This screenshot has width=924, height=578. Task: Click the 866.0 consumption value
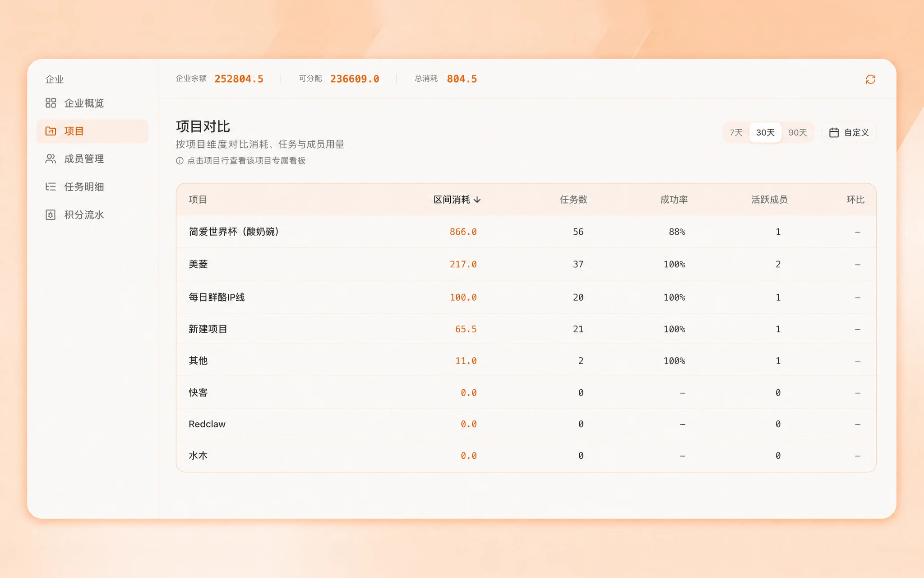pos(463,232)
